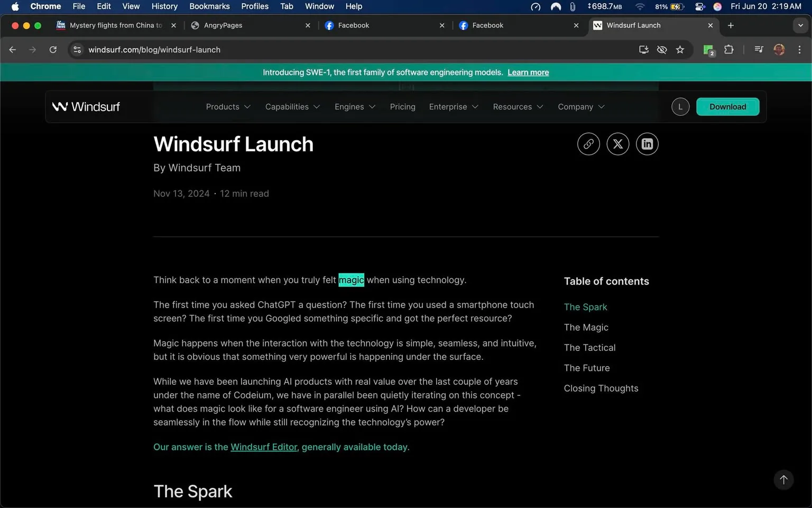Click the back-to-top arrow button
This screenshot has width=812, height=508.
click(783, 480)
